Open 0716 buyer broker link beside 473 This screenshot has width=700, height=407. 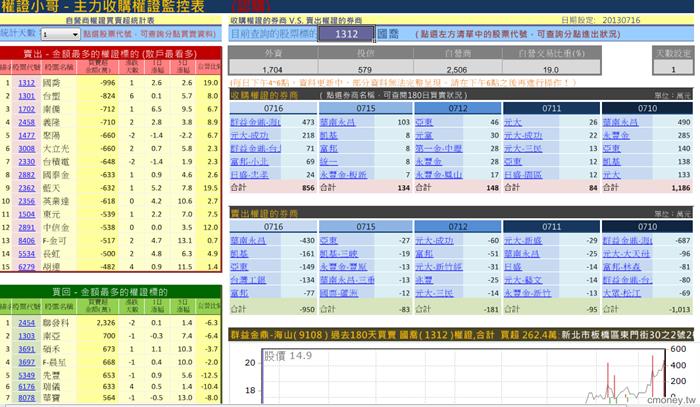(255, 122)
